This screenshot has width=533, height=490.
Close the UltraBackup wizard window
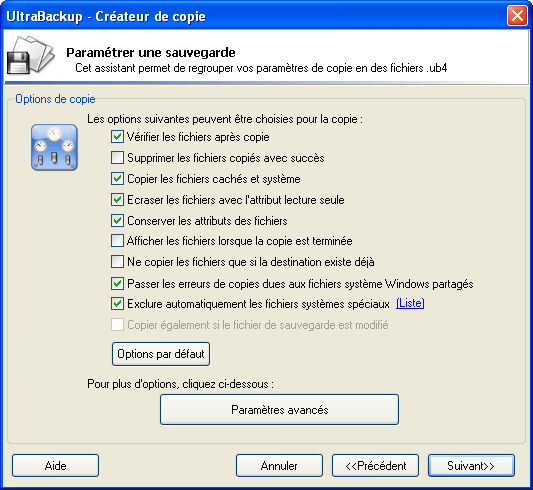point(517,16)
